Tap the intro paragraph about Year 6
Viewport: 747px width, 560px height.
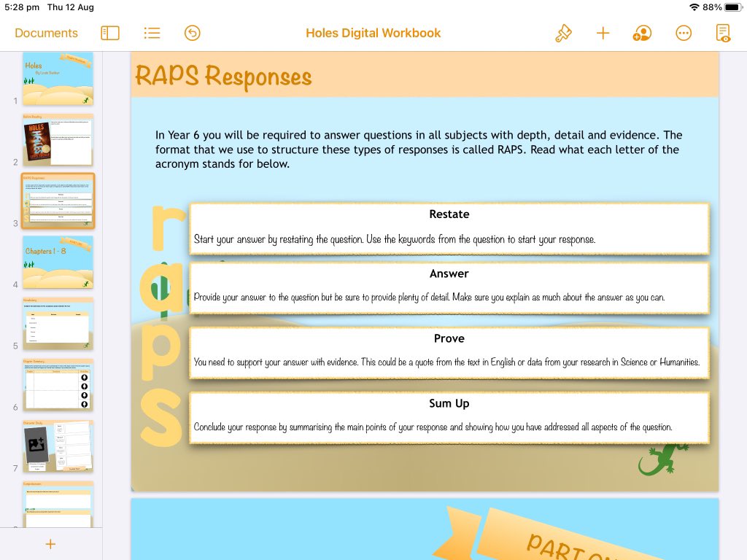point(419,149)
